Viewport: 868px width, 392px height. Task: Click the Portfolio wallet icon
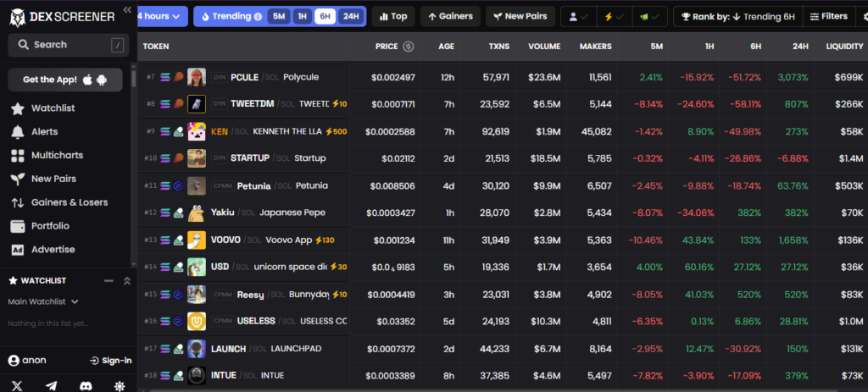point(17,226)
